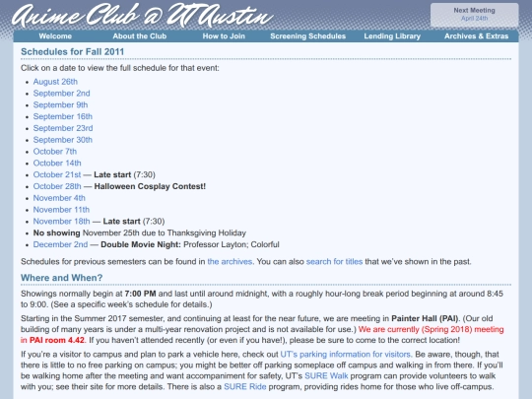View the October 7th schedule
Image resolution: width=532 pixels, height=399 pixels.
point(55,152)
